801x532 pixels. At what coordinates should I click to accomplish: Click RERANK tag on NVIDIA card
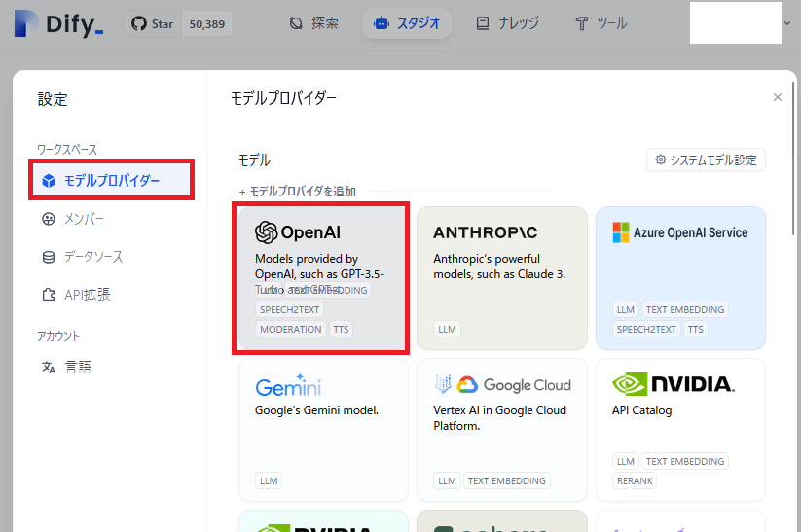point(635,481)
